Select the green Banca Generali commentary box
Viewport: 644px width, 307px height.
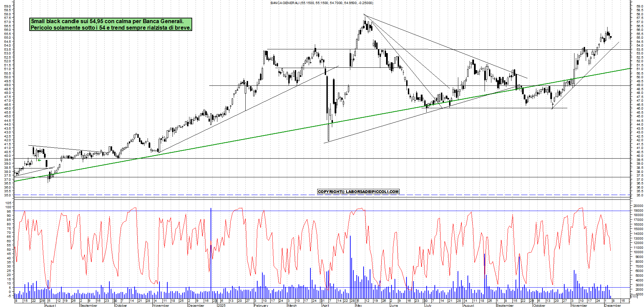pos(111,25)
